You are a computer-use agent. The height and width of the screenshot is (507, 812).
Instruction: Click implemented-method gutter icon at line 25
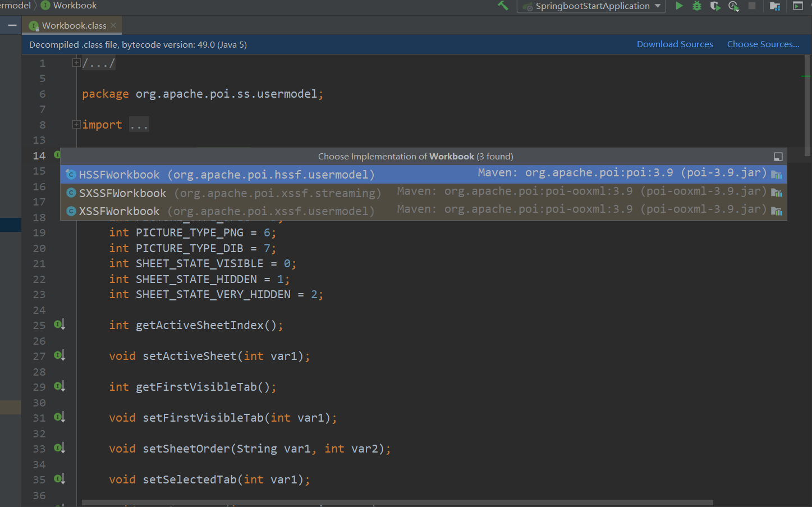coord(59,325)
